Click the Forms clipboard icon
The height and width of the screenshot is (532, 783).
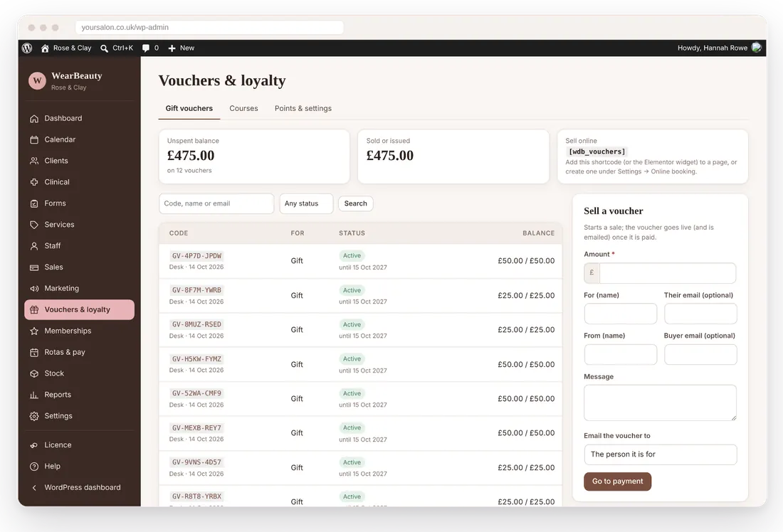pyautogui.click(x=34, y=203)
